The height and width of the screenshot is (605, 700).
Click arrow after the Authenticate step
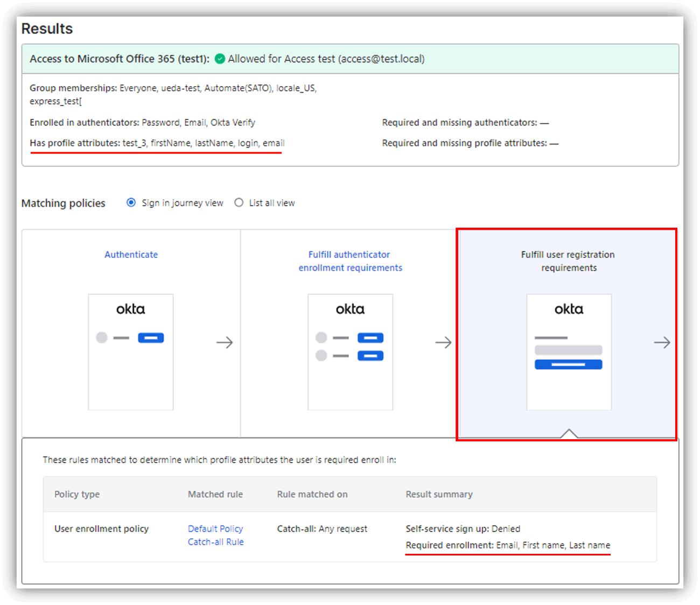[x=225, y=342]
